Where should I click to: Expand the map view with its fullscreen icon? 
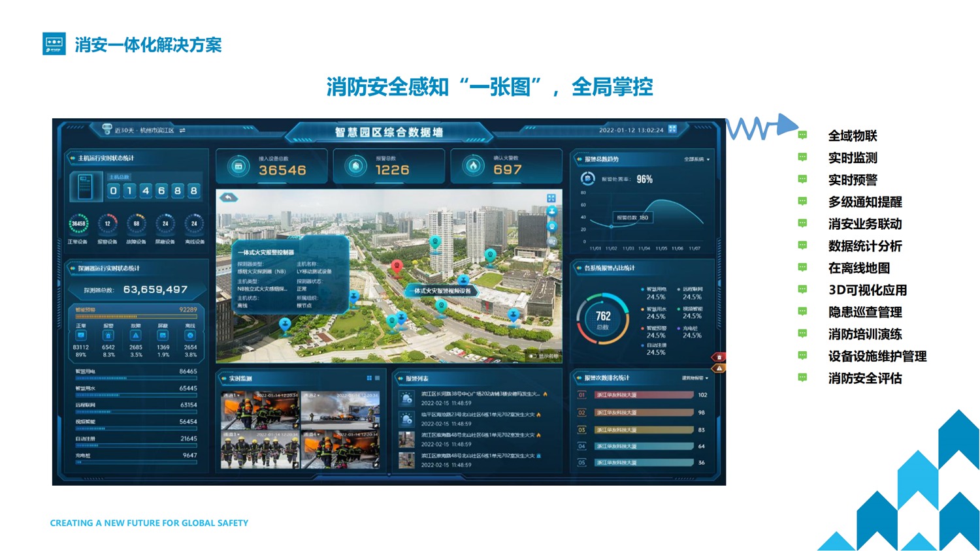(x=551, y=198)
